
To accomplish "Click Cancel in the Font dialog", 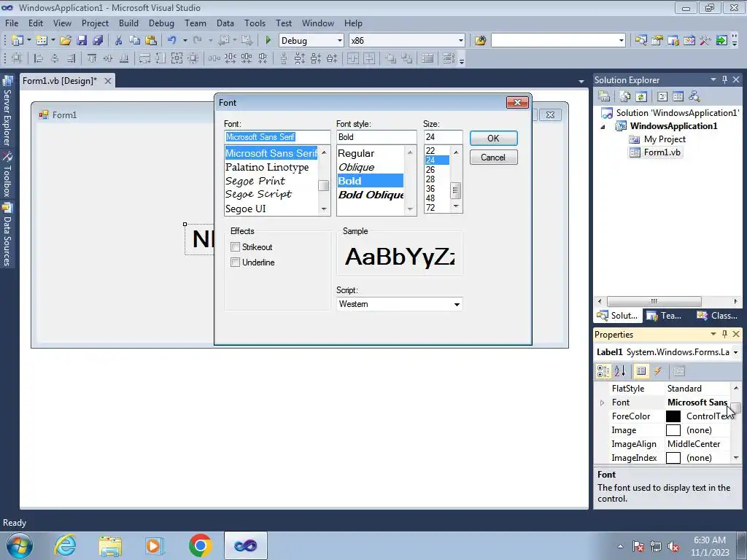I will pyautogui.click(x=493, y=157).
